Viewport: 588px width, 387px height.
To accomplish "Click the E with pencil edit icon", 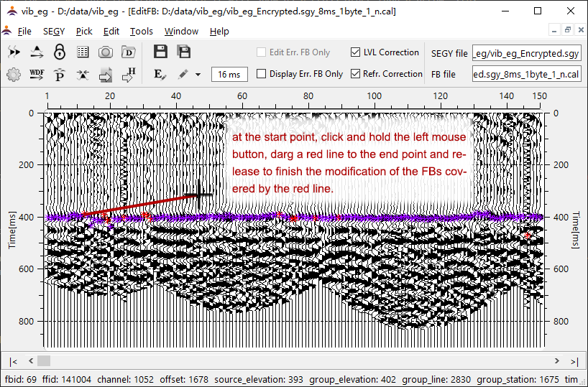I will (x=160, y=74).
